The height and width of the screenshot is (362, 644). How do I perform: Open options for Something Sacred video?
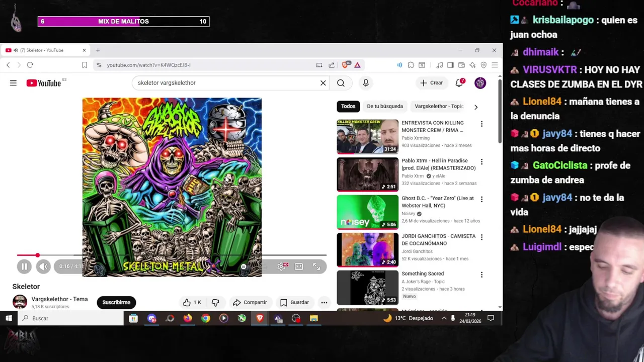pyautogui.click(x=481, y=275)
